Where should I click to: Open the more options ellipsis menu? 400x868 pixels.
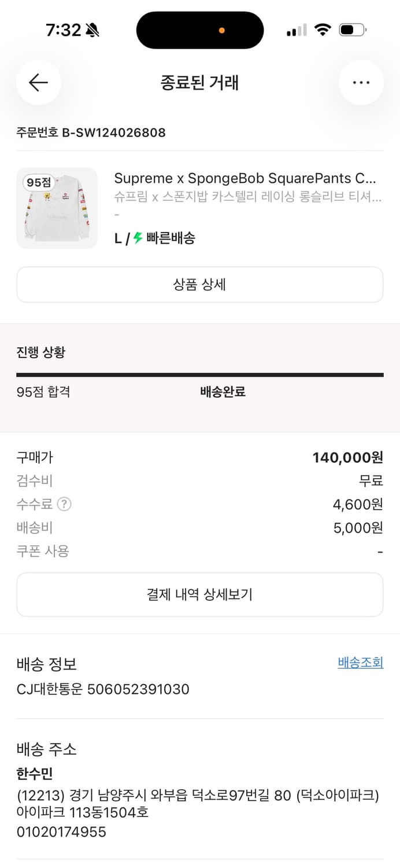[x=361, y=82]
